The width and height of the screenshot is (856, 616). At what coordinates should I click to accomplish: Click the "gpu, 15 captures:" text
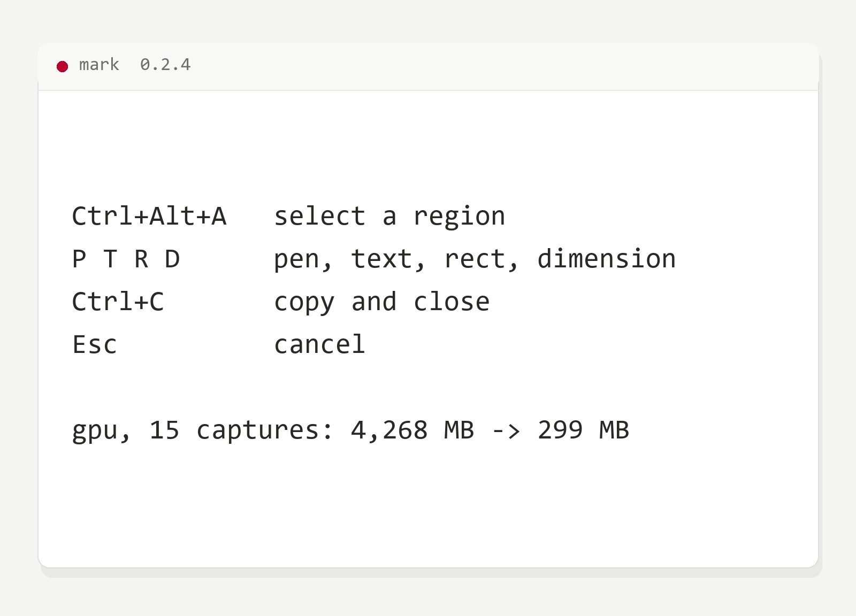[203, 431]
